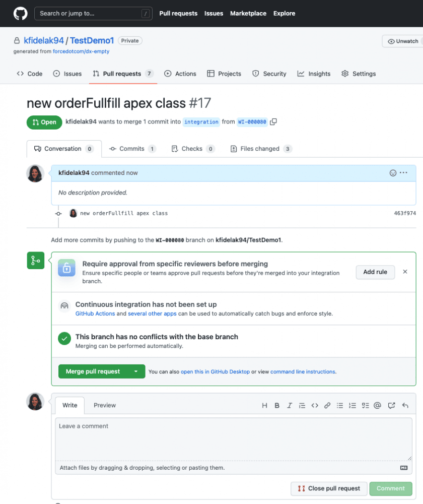Image resolution: width=423 pixels, height=504 pixels.
Task: Dismiss the reviewers approval rule suggestion
Action: click(405, 272)
